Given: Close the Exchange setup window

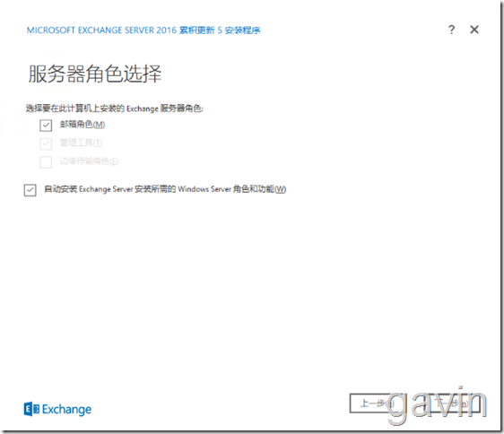Looking at the screenshot, I should pos(474,30).
